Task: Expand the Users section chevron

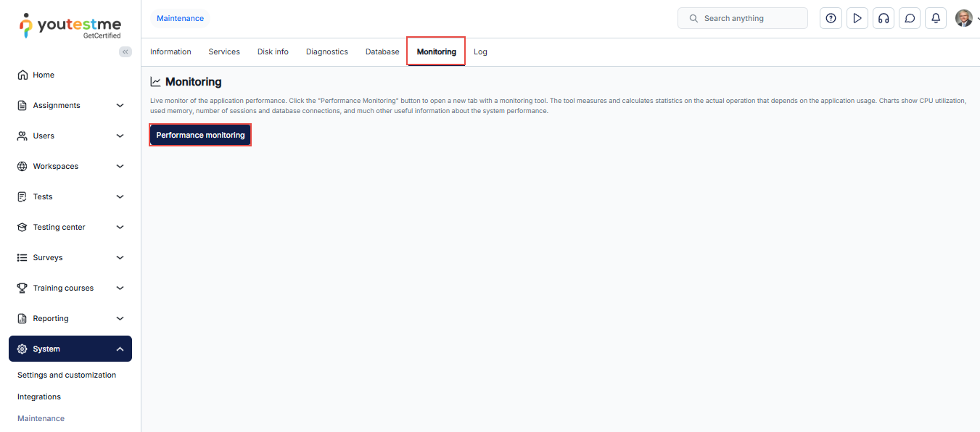Action: (120, 136)
